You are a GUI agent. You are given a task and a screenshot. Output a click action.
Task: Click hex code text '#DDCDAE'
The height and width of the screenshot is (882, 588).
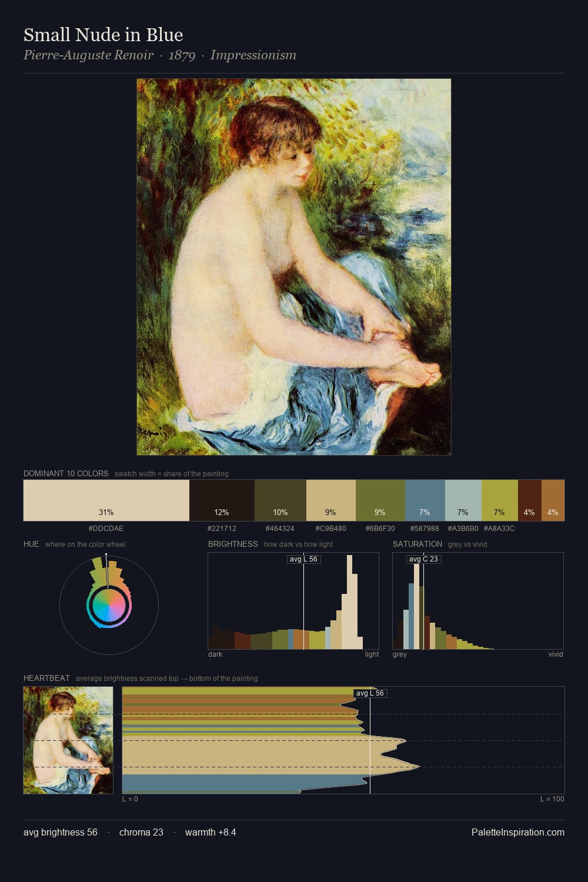click(x=106, y=528)
